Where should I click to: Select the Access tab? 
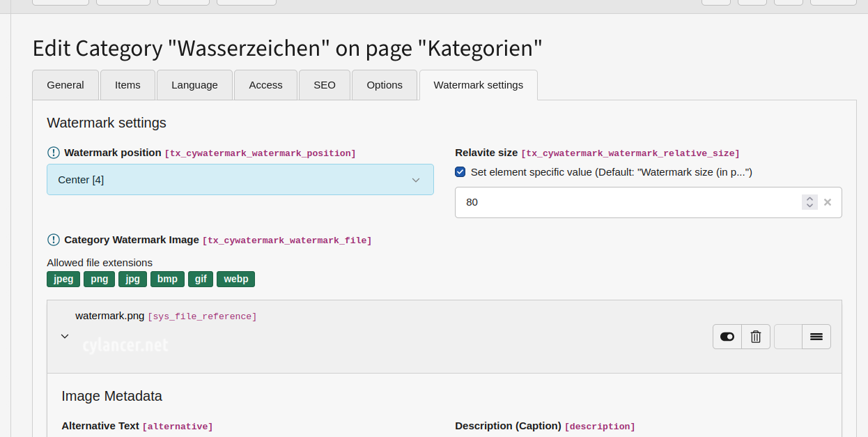pyautogui.click(x=265, y=85)
